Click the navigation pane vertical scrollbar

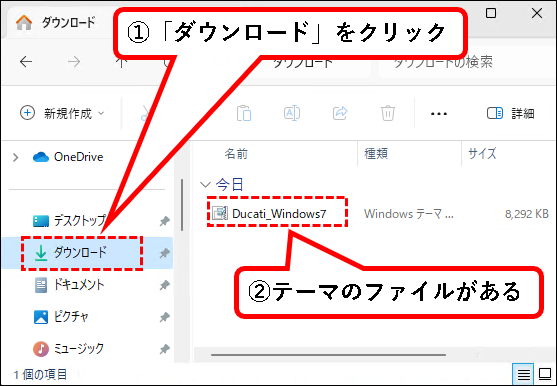pyautogui.click(x=182, y=205)
